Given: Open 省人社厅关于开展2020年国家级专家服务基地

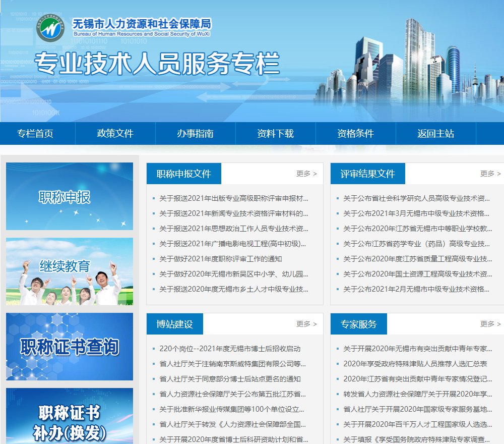Looking at the screenshot, I should tap(417, 409).
